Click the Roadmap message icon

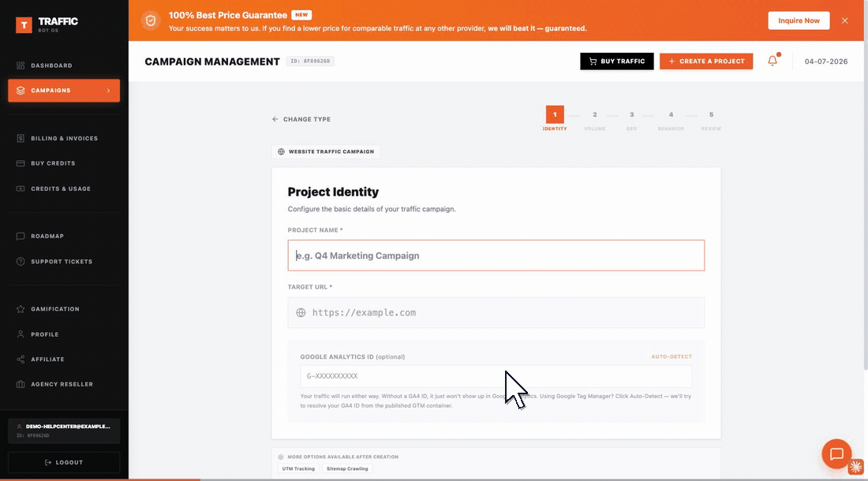point(21,236)
